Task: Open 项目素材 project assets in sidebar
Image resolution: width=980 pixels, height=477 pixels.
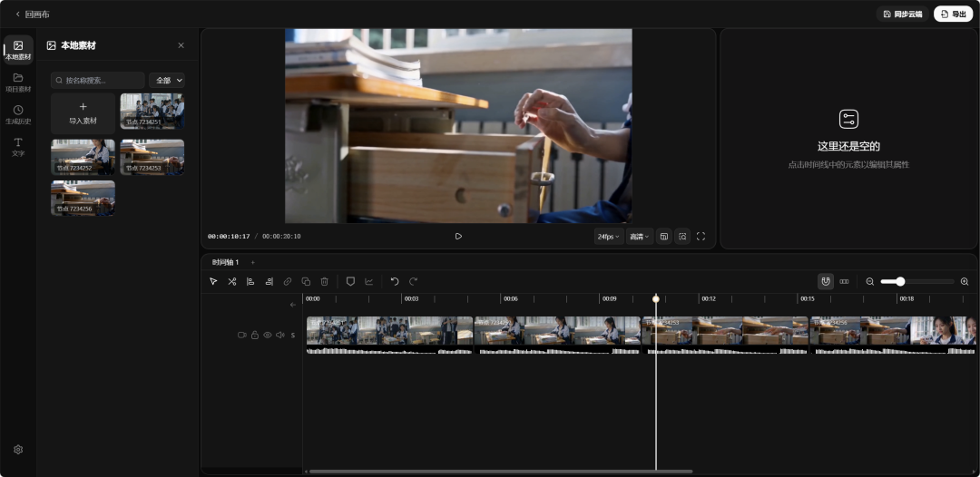Action: click(18, 83)
